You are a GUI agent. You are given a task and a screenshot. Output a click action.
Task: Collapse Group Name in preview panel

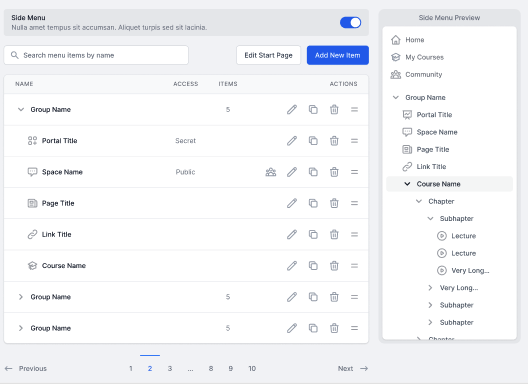396,97
